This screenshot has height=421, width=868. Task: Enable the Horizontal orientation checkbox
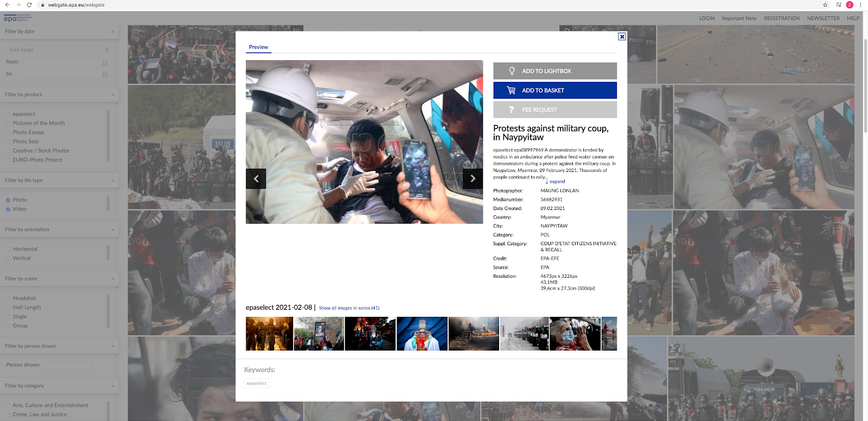coord(8,250)
